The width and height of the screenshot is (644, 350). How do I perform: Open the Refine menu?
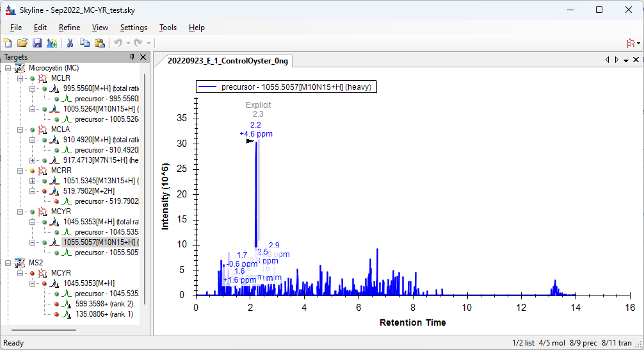(x=69, y=28)
